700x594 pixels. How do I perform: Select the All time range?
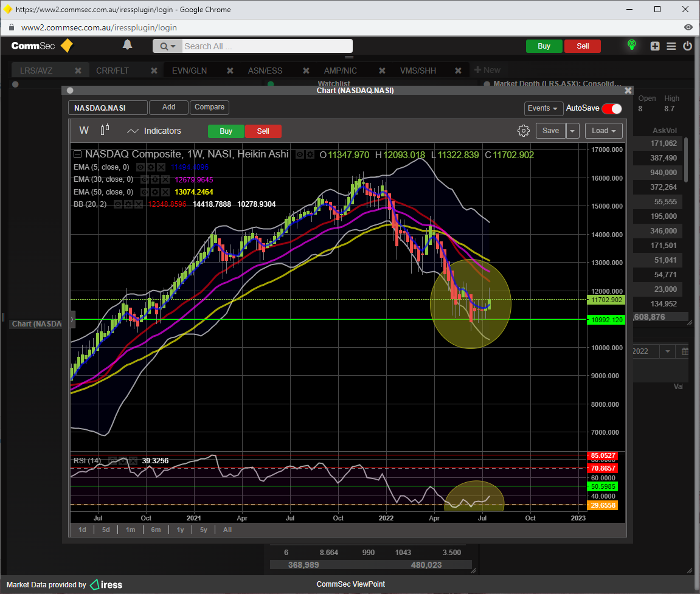click(227, 530)
